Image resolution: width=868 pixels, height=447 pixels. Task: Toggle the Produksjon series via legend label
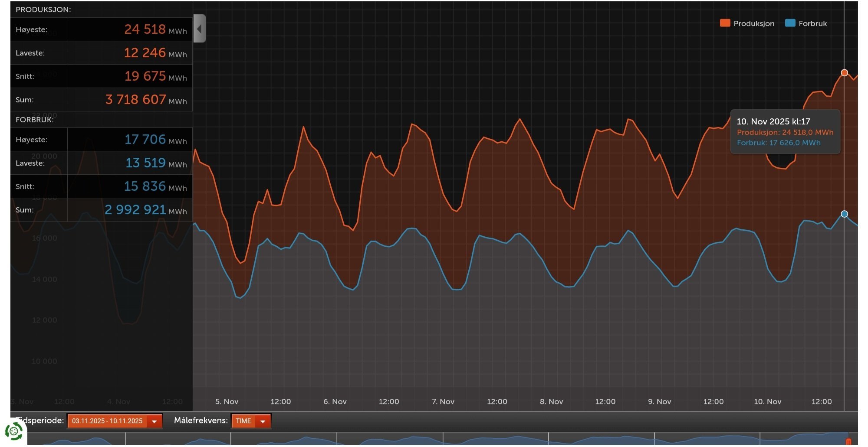point(753,23)
